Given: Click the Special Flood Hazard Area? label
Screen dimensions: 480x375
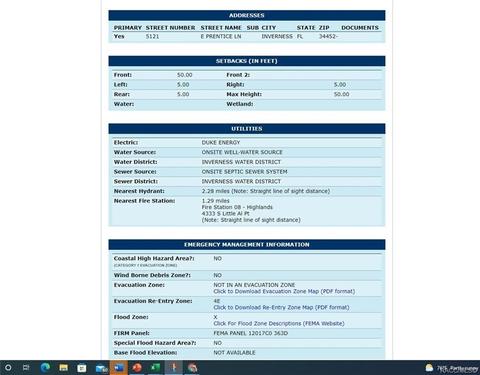Looking at the screenshot, I should pyautogui.click(x=155, y=343).
